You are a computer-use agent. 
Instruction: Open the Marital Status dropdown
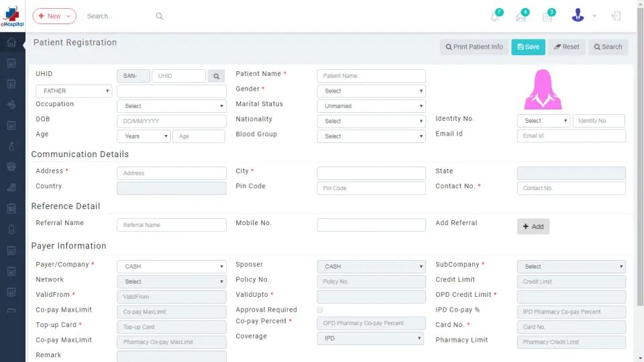click(x=371, y=106)
